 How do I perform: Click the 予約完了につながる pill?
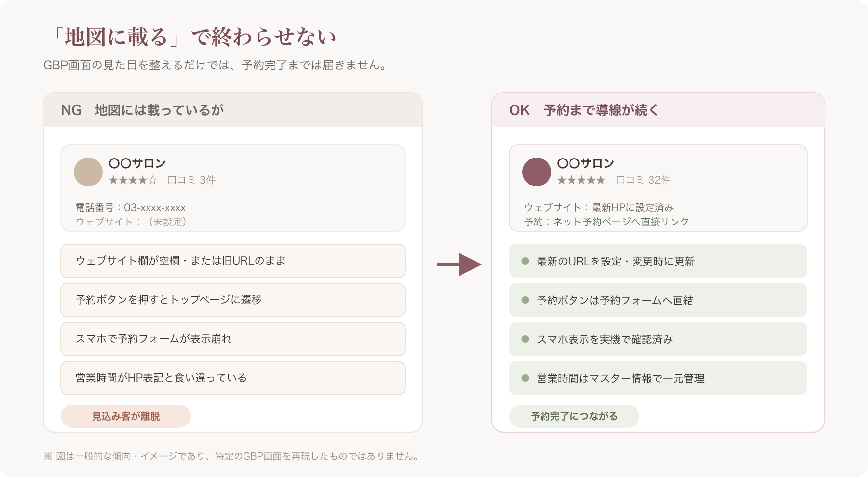pos(574,416)
